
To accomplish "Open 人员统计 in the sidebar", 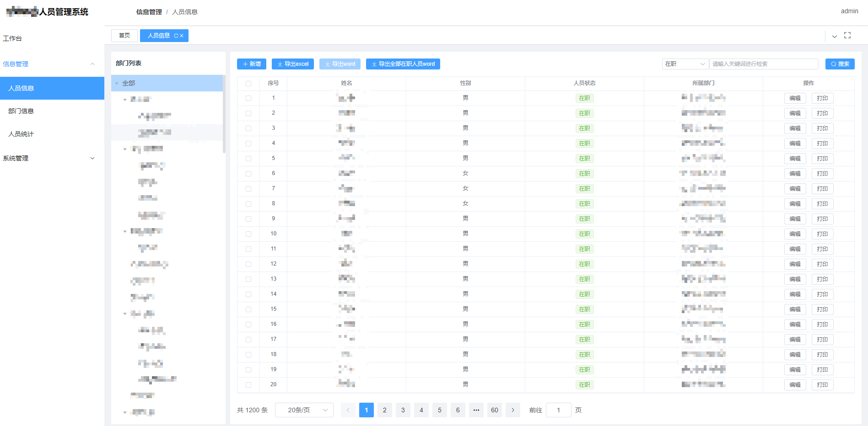I will (52, 134).
